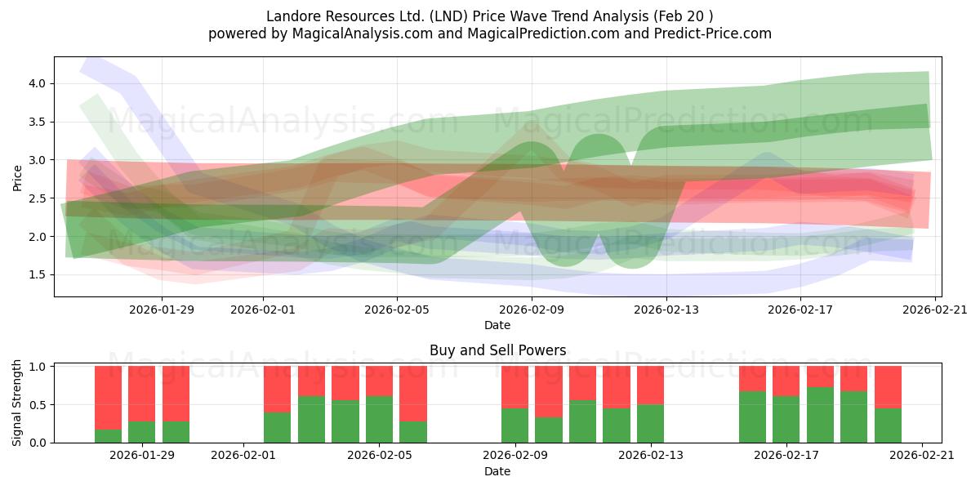Click 2026-02-05 on the signal chart axis
Image resolution: width=980 pixels, height=490 pixels.
pyautogui.click(x=379, y=455)
